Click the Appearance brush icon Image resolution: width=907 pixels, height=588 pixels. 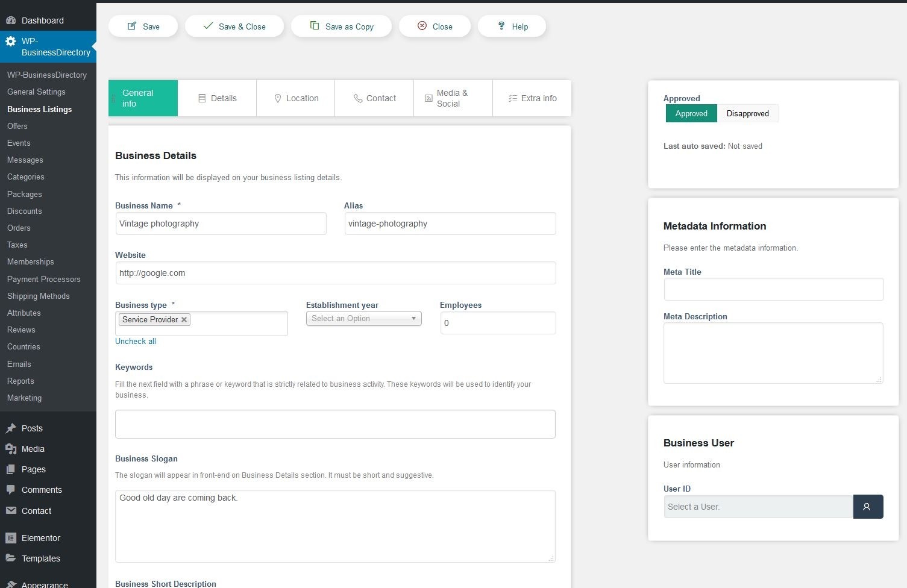(x=10, y=584)
